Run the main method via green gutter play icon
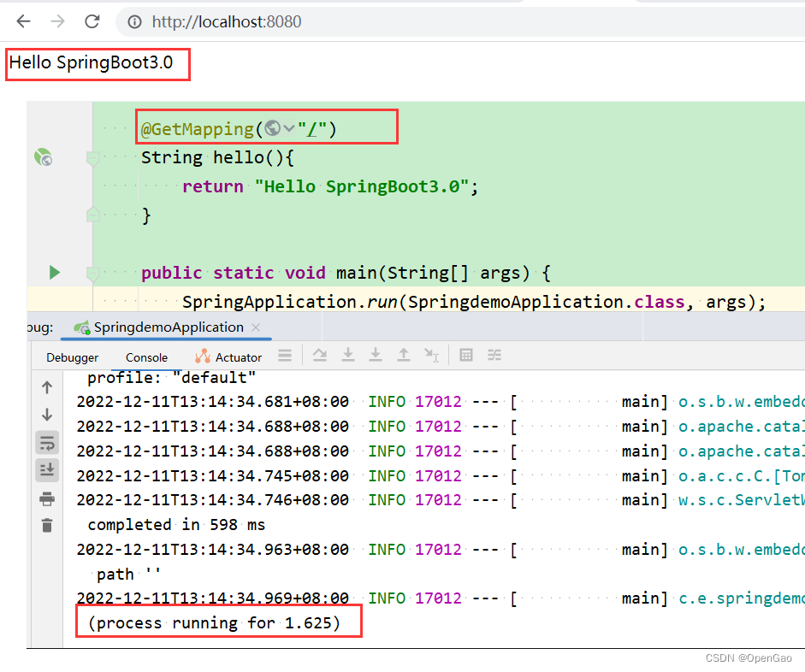 click(x=54, y=272)
